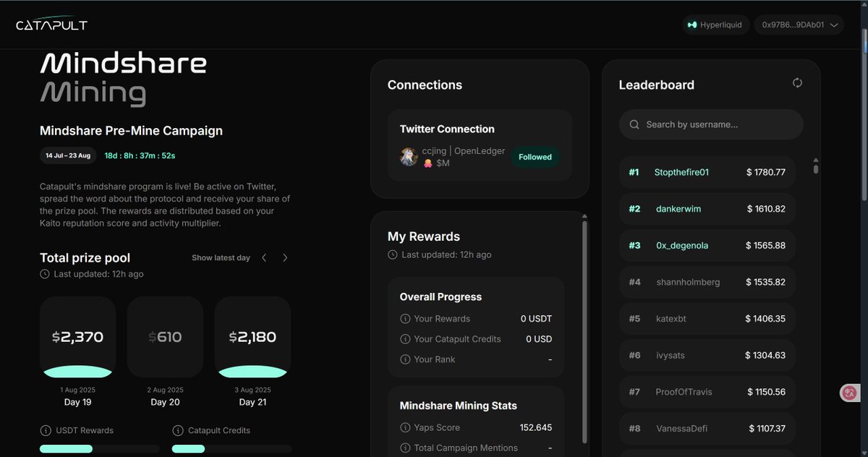The height and width of the screenshot is (457, 868).
Task: Click the info icon beside Your Rewards
Action: tap(405, 319)
